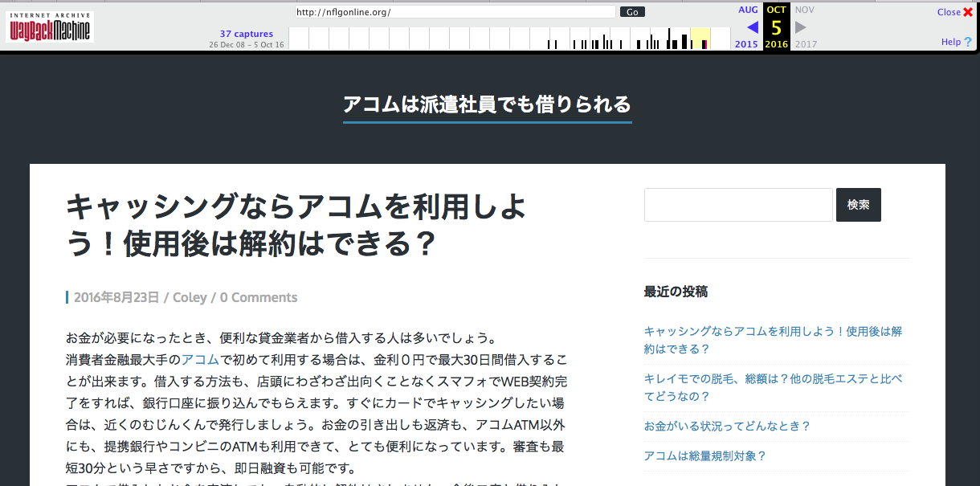Viewport: 980px width, 486px height.
Task: Focus the sidebar search text box
Action: tap(737, 205)
